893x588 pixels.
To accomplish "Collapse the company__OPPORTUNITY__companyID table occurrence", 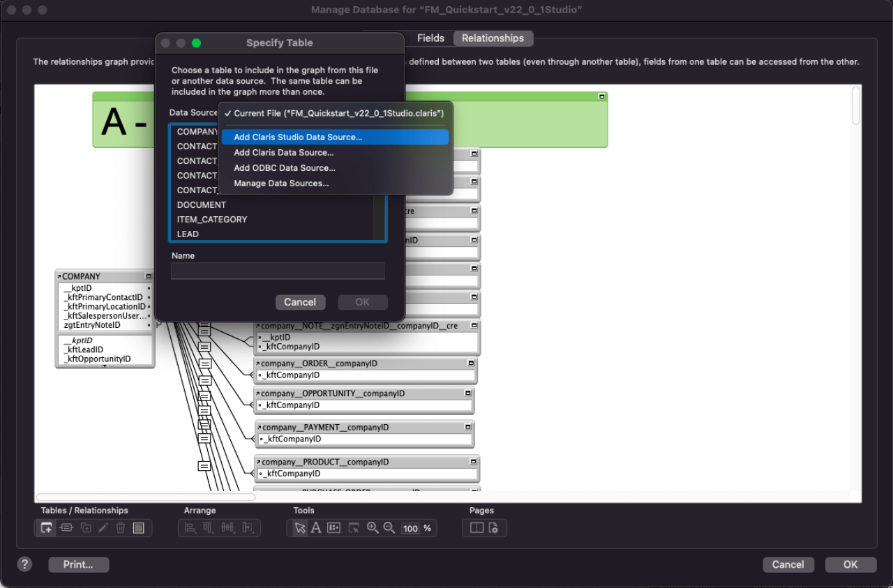I will [468, 393].
